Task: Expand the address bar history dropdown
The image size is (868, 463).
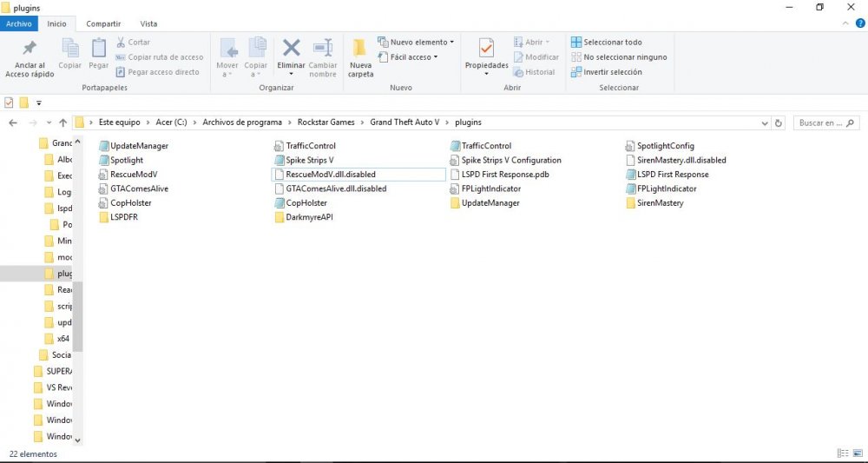Action: (765, 123)
